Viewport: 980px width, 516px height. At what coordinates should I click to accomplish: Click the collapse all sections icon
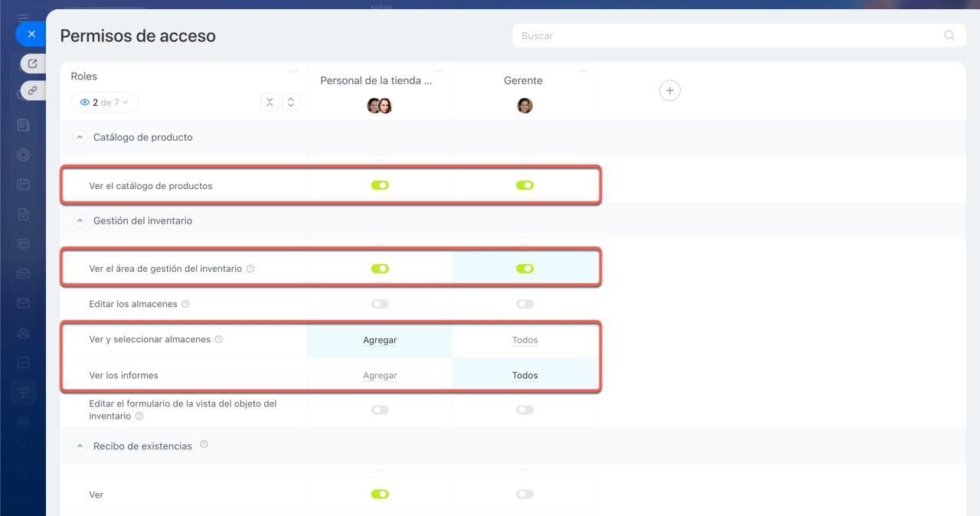pos(269,102)
